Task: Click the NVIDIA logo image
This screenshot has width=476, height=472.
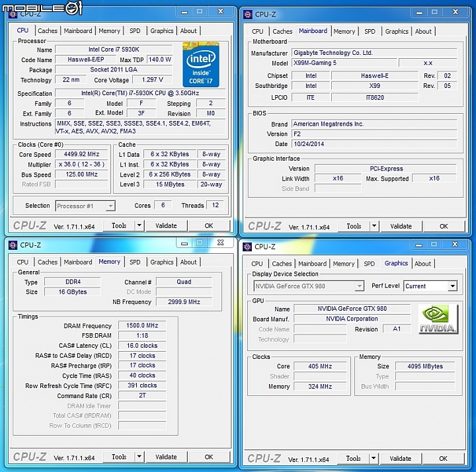Action: (438, 319)
